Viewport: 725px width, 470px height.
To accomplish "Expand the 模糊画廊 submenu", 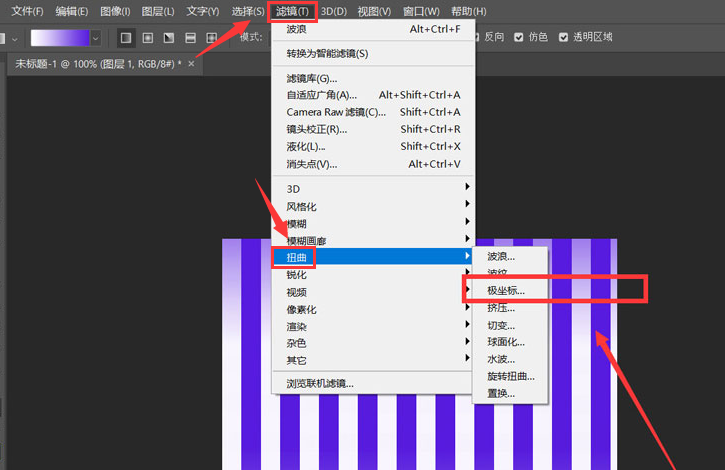I will (x=373, y=241).
